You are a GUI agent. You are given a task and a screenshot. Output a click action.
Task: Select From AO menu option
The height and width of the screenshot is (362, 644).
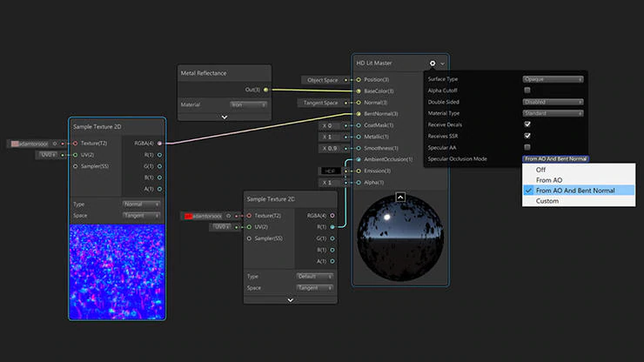coord(579,180)
